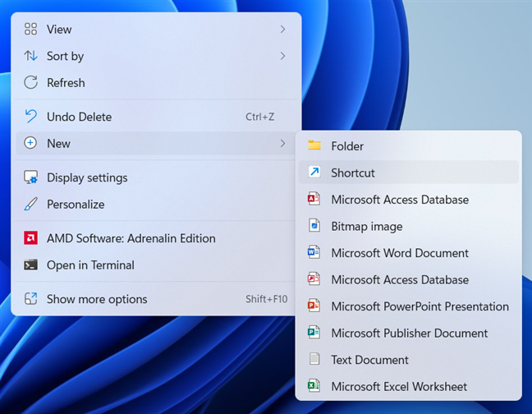Select "Show more options" label
This screenshot has width=532, height=414.
pyautogui.click(x=97, y=299)
